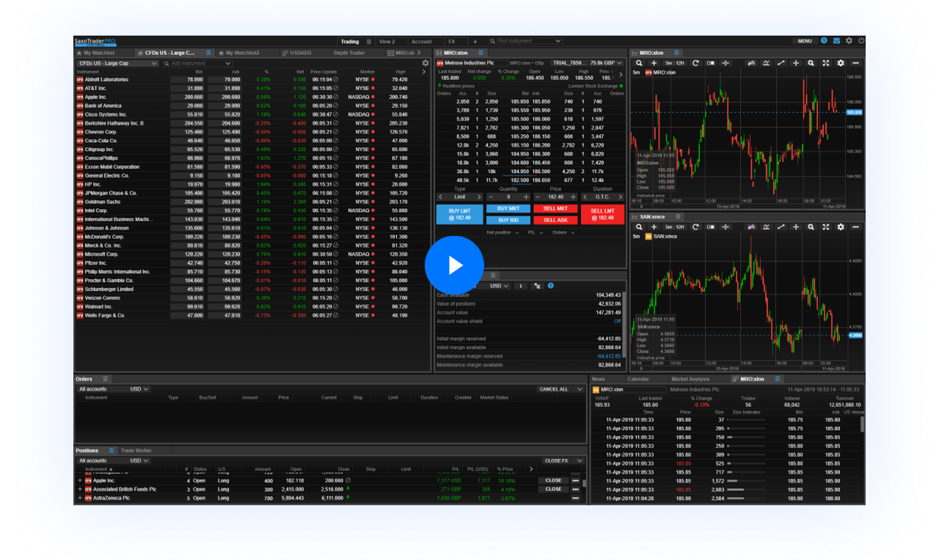Expand the AstraZeneca Plc position row
This screenshot has width=939, height=560.
[x=80, y=498]
